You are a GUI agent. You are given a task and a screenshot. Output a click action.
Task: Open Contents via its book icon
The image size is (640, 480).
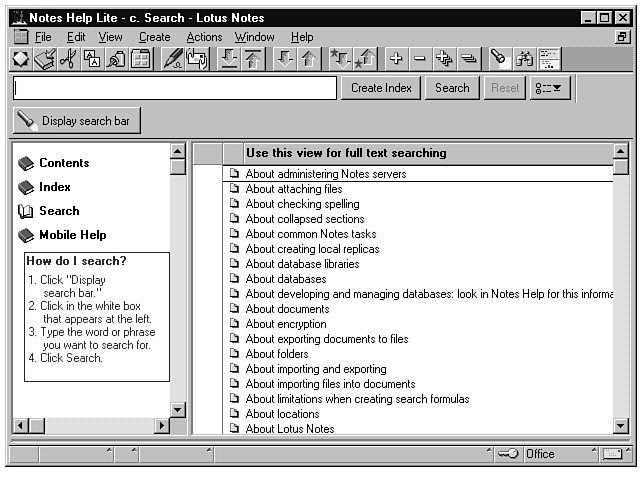click(26, 163)
